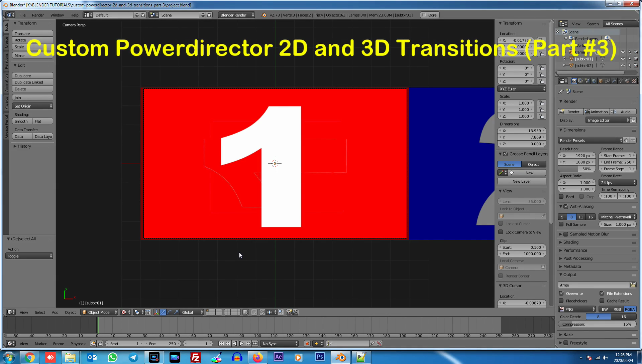Image resolution: width=642 pixels, height=364 pixels.
Task: Click the Duplicate Linked button
Action: [32, 82]
